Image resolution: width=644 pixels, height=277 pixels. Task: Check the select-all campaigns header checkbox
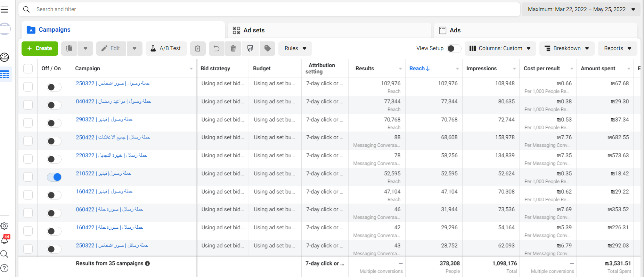[28, 69]
